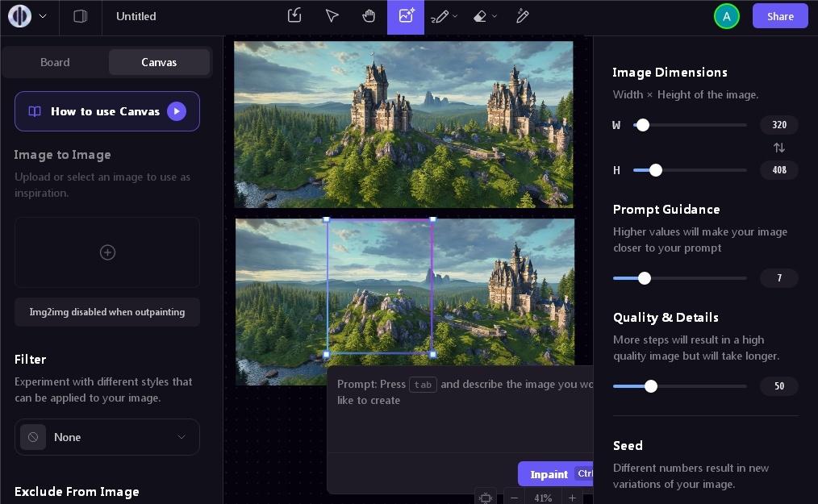This screenshot has height=504, width=818.
Task: Switch to the Board tab
Action: (55, 62)
